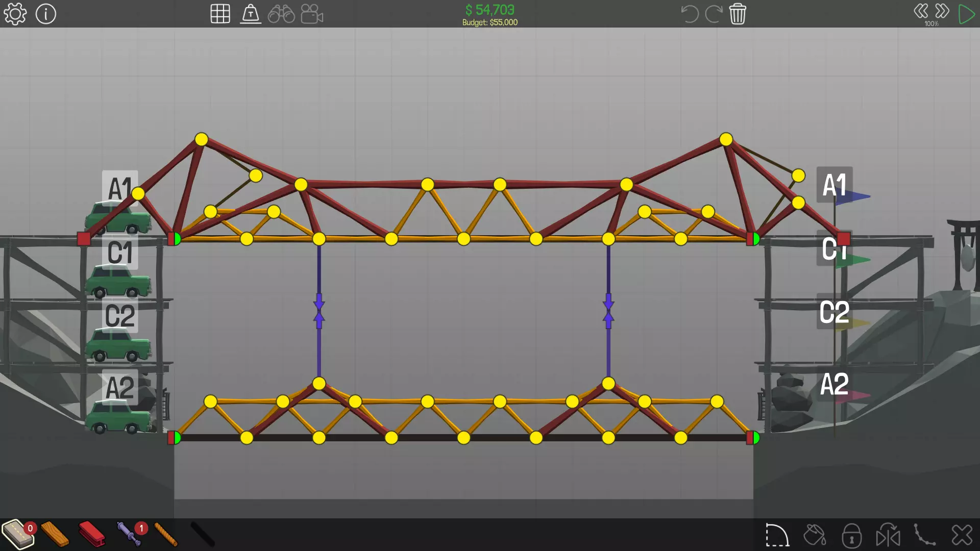
Task: Select the Wood plank material
Action: [x=55, y=534]
